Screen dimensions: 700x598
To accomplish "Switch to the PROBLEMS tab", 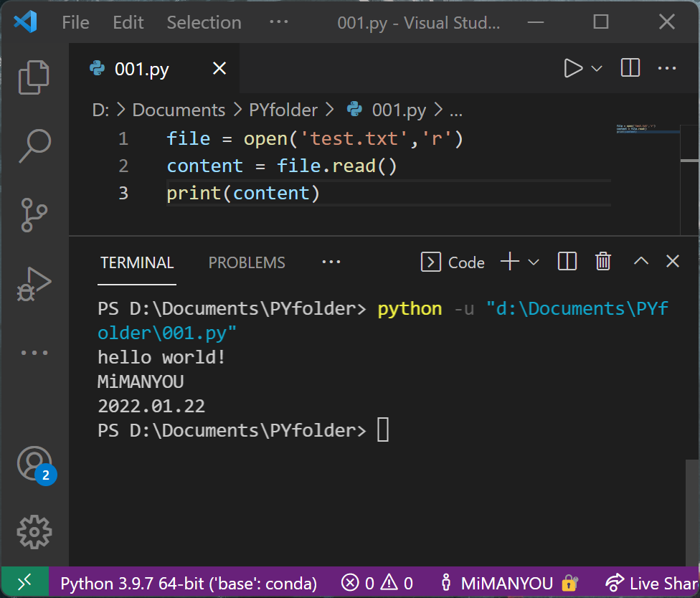I will tap(247, 262).
